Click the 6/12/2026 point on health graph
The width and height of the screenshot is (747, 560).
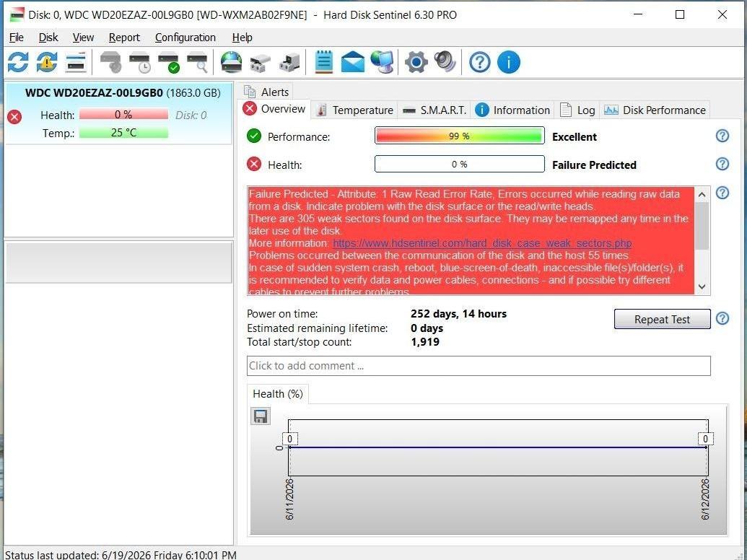706,447
